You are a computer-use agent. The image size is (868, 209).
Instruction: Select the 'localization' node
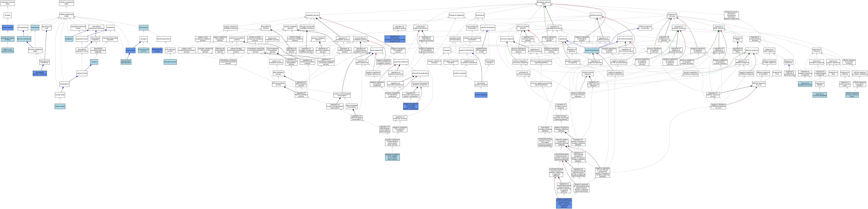[x=480, y=15]
